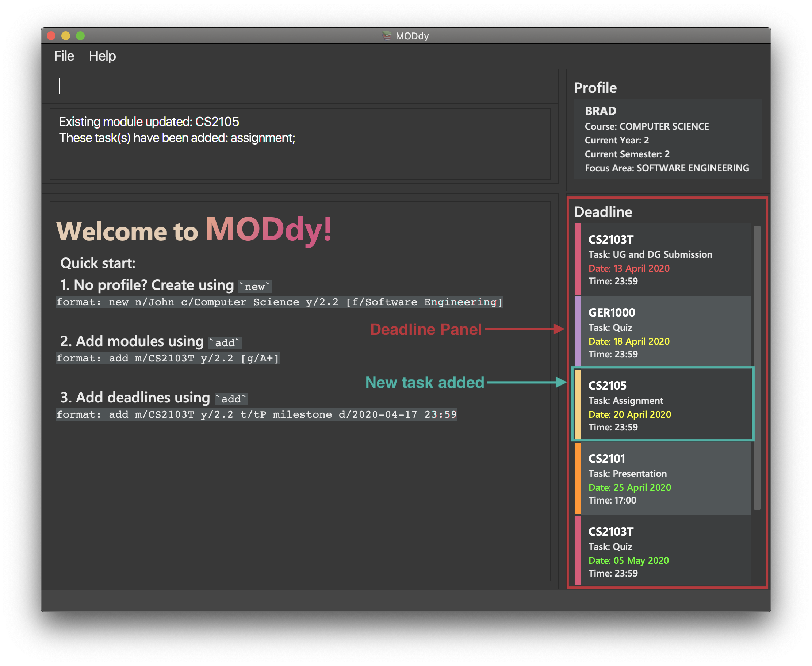Click the 'Date: 13 April 2020' text

coord(629,268)
